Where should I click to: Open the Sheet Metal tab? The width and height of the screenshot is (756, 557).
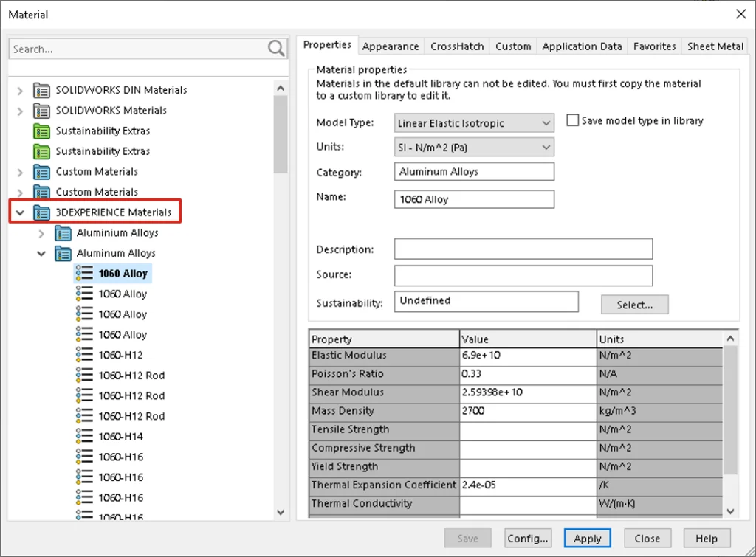coord(715,46)
